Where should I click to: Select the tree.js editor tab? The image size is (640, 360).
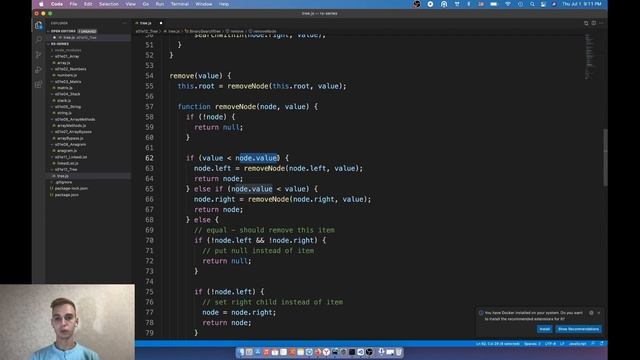149,23
